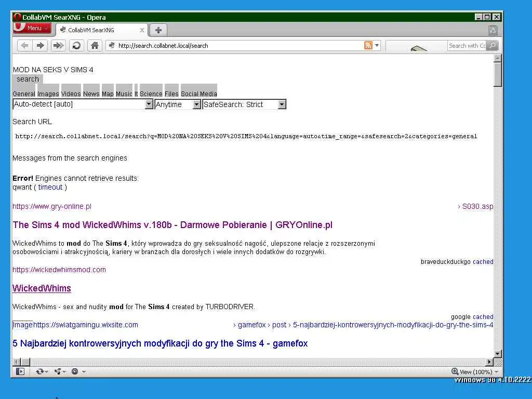532x399 pixels.
Task: Go forward with the Forward arrow
Action: point(41,46)
